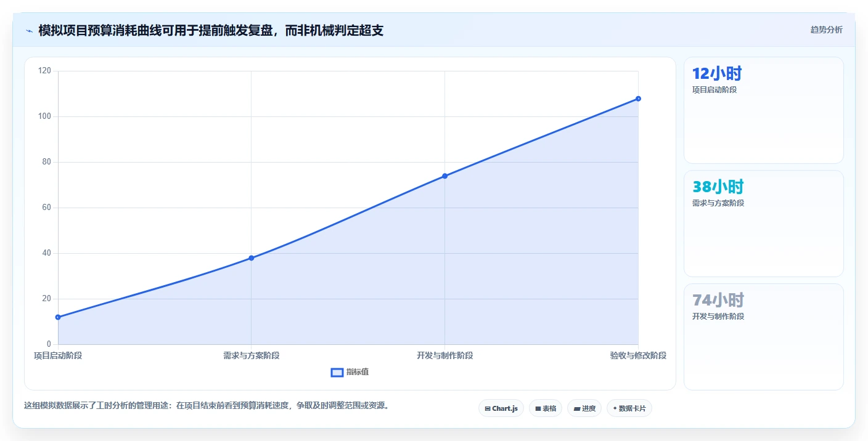
Task: Click the 趋势分析 label in header
Action: coord(826,30)
